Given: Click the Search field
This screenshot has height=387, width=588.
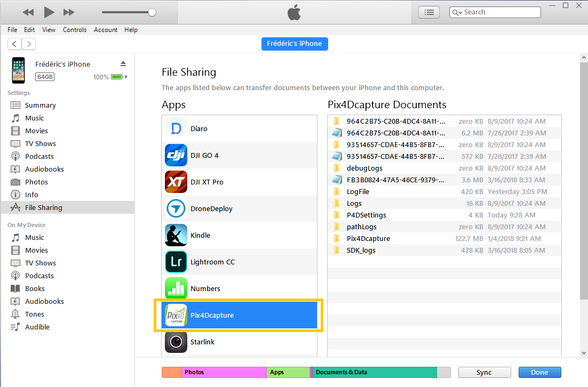Looking at the screenshot, I should point(495,12).
